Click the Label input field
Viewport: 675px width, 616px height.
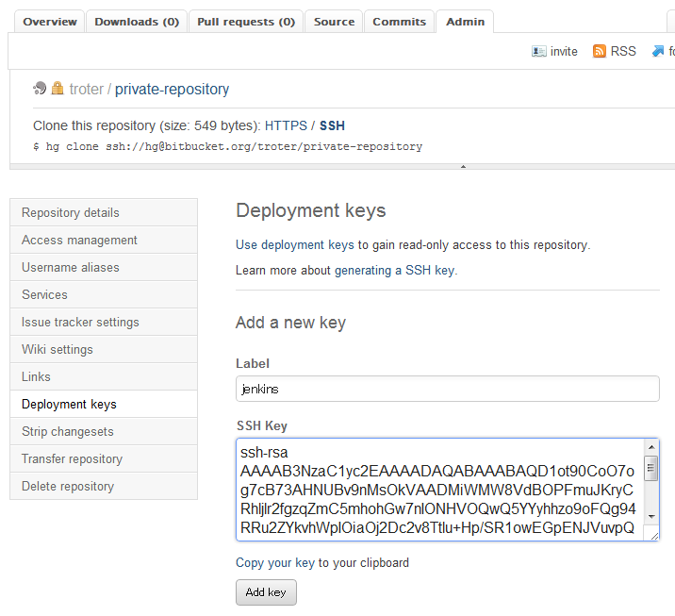pyautogui.click(x=447, y=389)
